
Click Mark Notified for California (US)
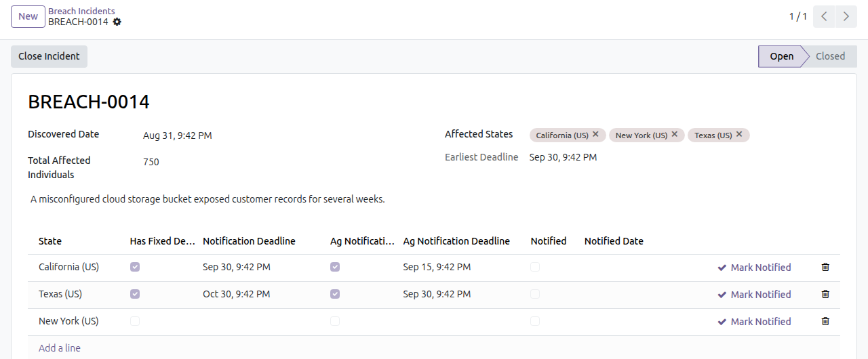pos(754,268)
